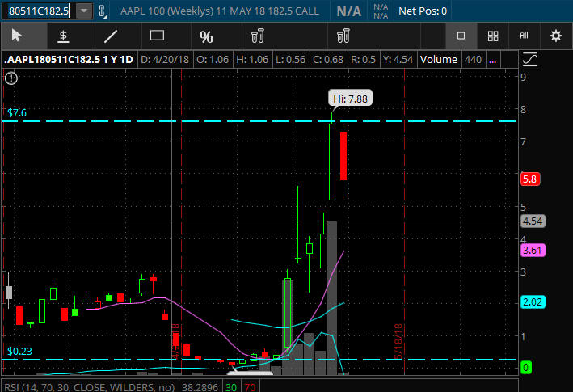Select the pointer cursor tool
Image resolution: width=573 pixels, height=392 pixels.
click(x=17, y=36)
